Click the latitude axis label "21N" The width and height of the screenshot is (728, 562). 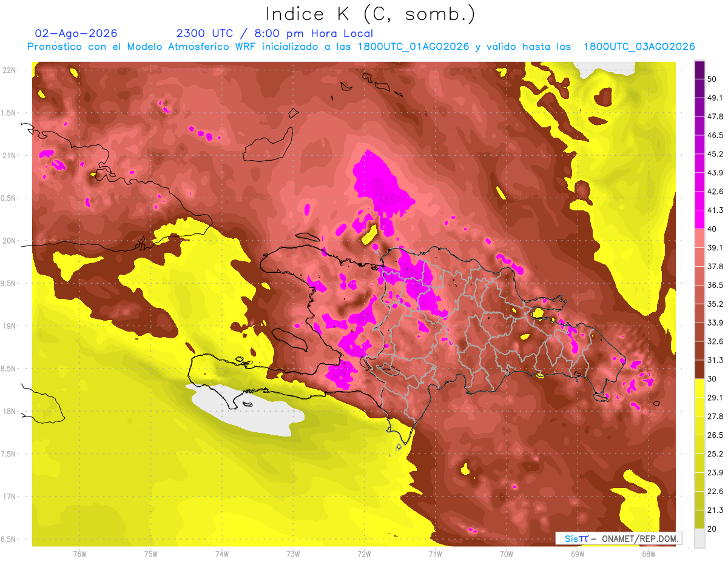coord(8,156)
